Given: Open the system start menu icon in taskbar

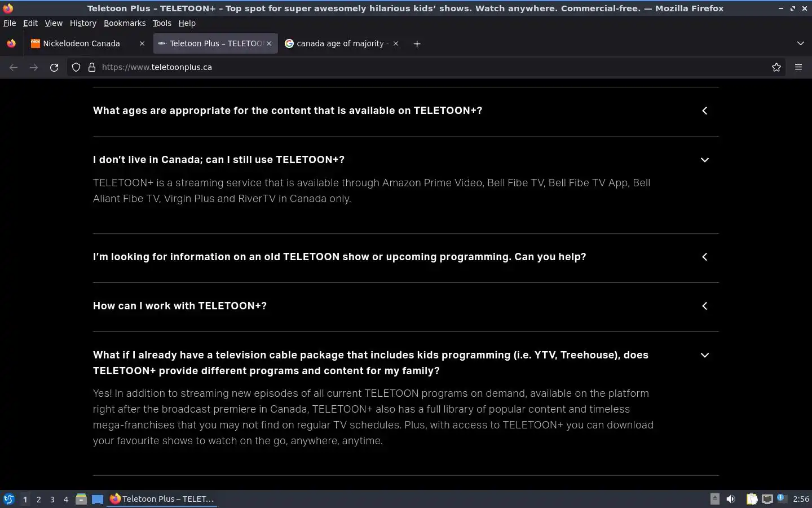Looking at the screenshot, I should pos(9,499).
